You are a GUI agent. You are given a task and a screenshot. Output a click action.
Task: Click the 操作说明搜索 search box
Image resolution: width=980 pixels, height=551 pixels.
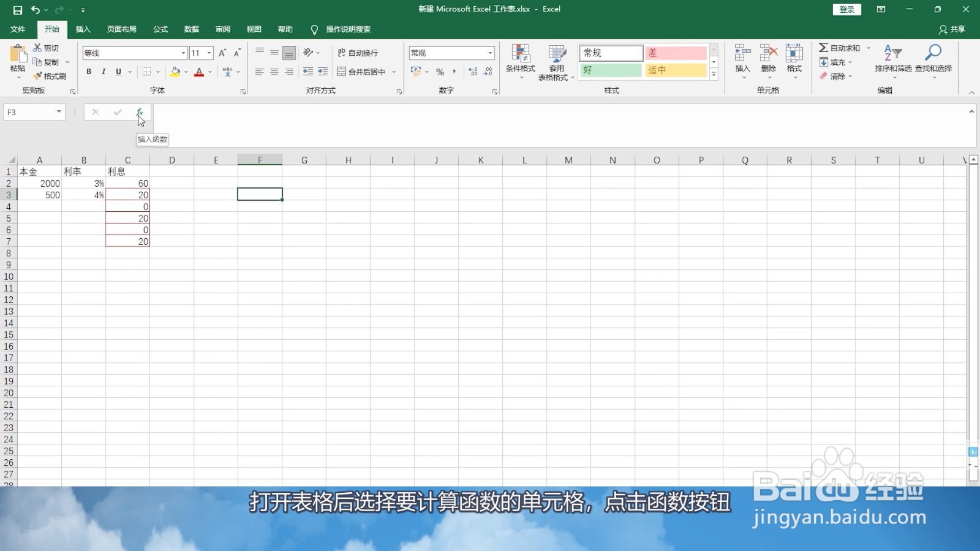point(348,29)
